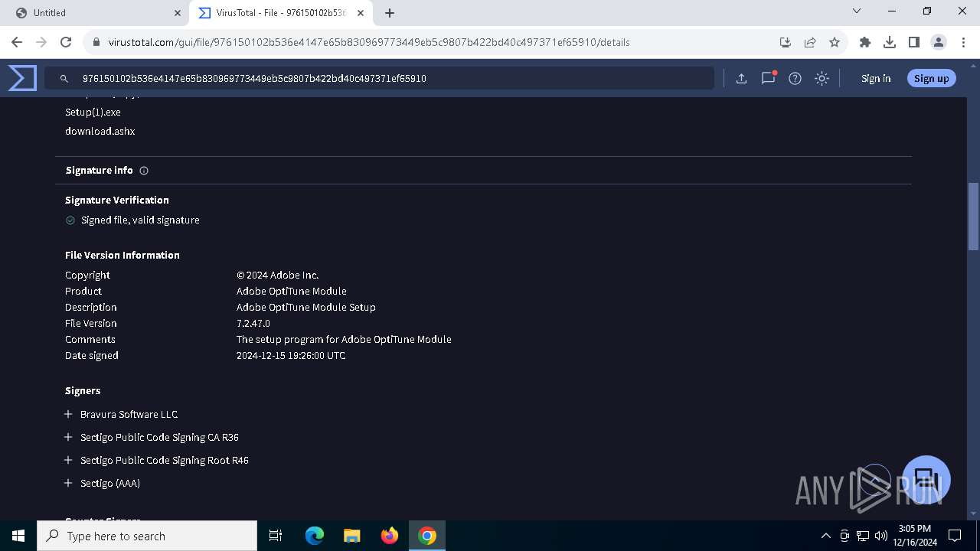Open the VirusTotal logo home icon
980x551 pixels.
pos(22,78)
